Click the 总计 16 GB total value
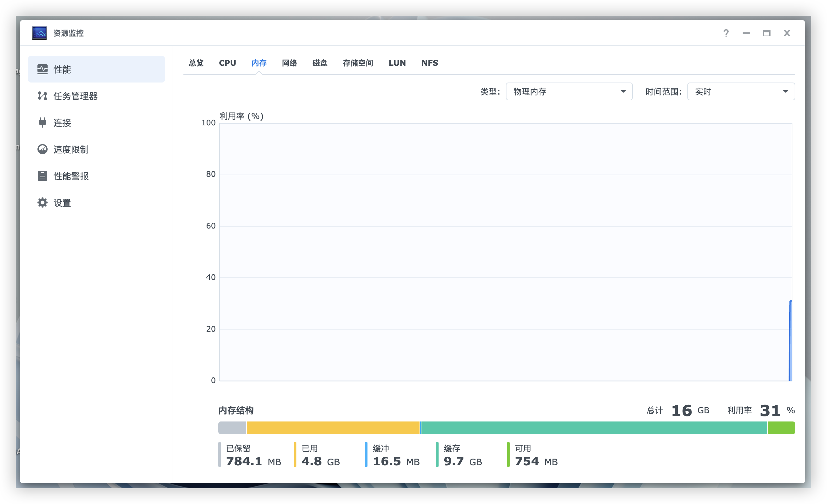 click(690, 411)
